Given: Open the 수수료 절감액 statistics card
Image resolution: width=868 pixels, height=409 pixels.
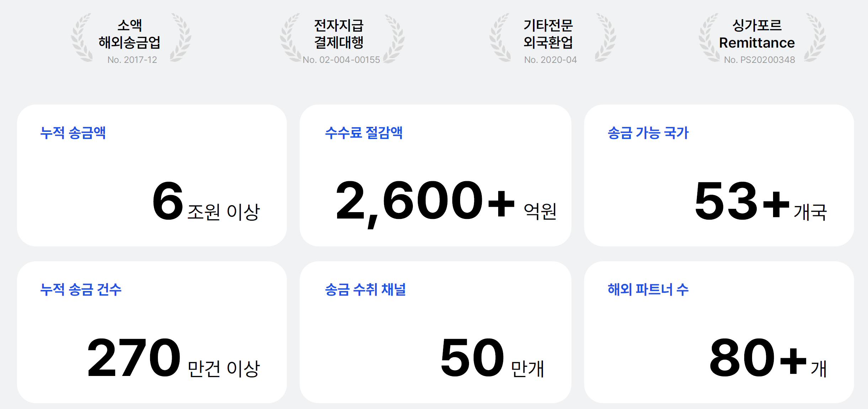Looking at the screenshot, I should click(436, 175).
